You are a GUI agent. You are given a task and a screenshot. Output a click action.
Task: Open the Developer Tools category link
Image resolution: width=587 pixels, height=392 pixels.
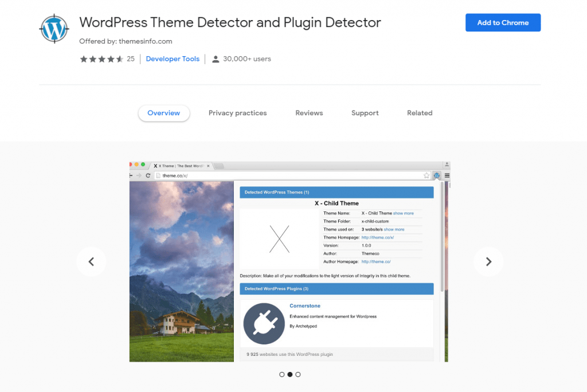click(x=173, y=59)
